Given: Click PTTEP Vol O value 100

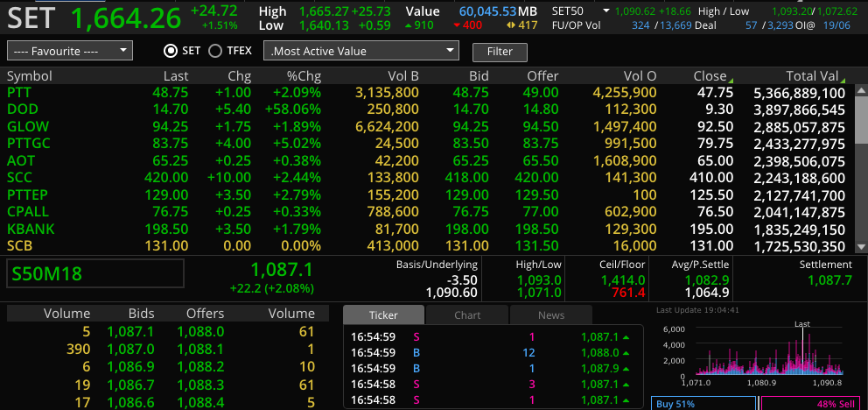Looking at the screenshot, I should click(x=645, y=195).
